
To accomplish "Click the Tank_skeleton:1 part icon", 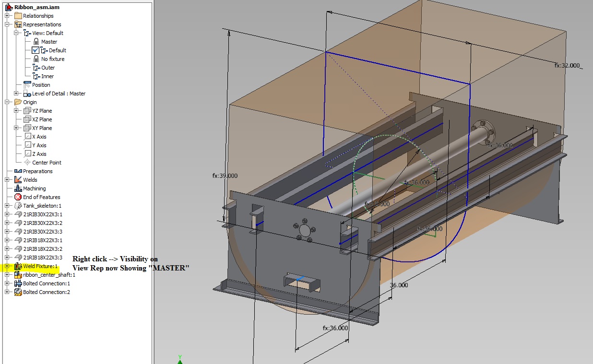I will [x=17, y=206].
